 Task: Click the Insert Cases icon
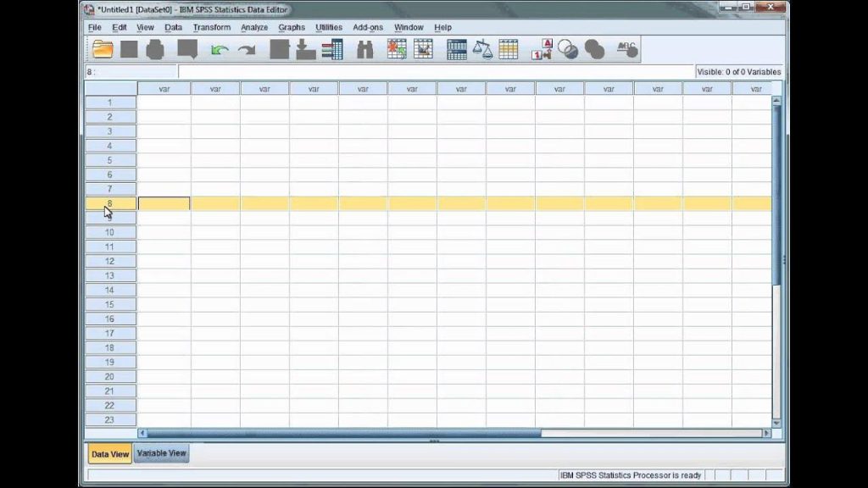(x=397, y=49)
